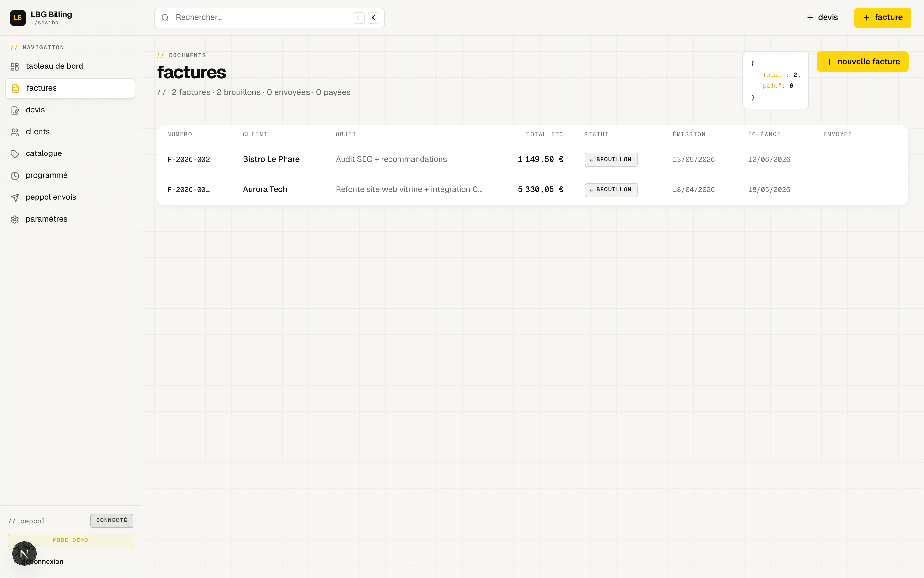Viewport: 924px width, 578px height.
Task: Click the ⌘ shortcut key badge
Action: coord(359,18)
